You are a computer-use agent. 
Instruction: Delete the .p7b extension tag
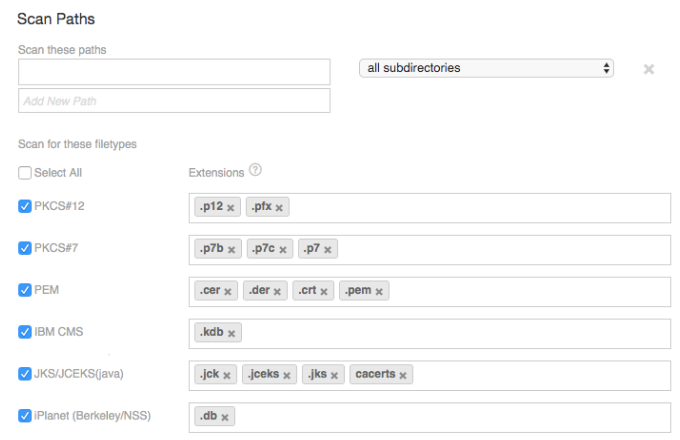[232, 250]
